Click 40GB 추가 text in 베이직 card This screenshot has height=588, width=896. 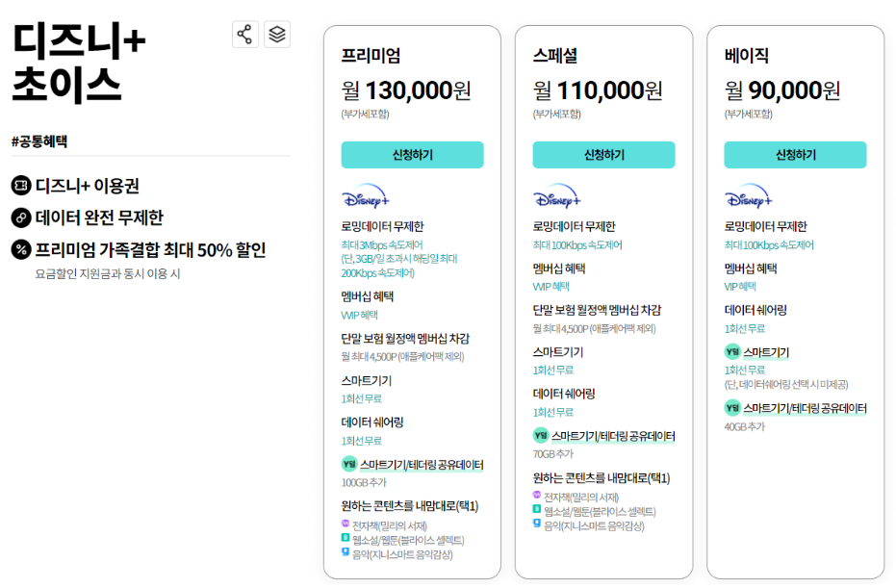745,426
